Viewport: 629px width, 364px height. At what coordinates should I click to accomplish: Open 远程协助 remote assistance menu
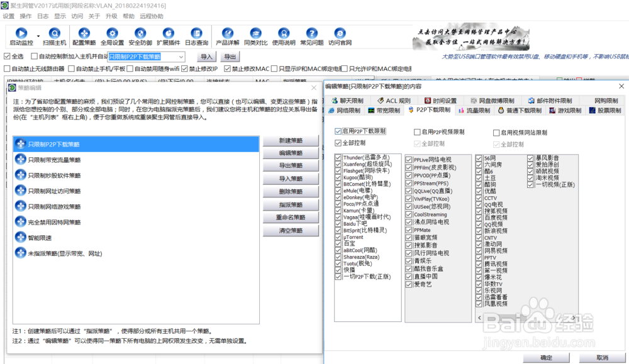coord(152,16)
